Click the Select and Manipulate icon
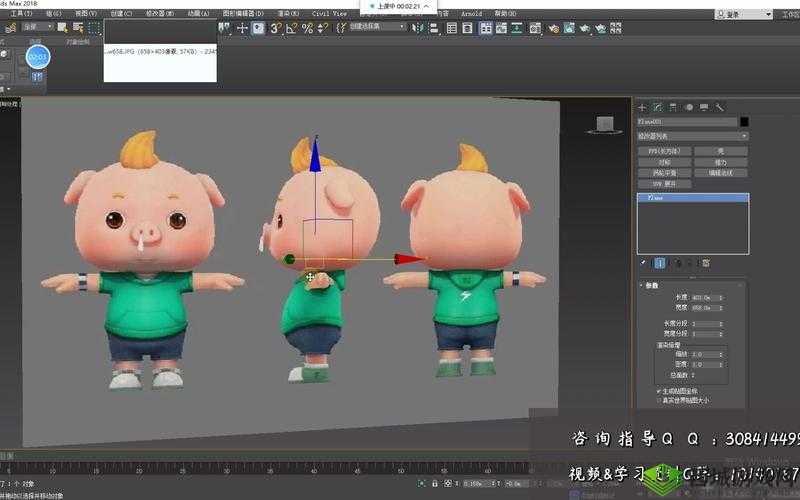This screenshot has height=500, width=800. pyautogui.click(x=242, y=28)
